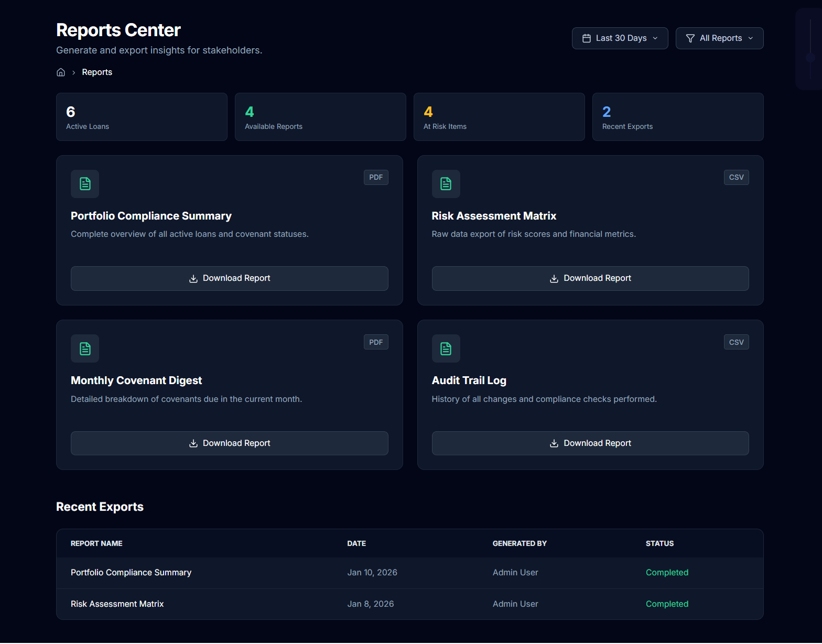Click the document icon on Audit Trail Log card
The height and width of the screenshot is (644, 822).
446,348
